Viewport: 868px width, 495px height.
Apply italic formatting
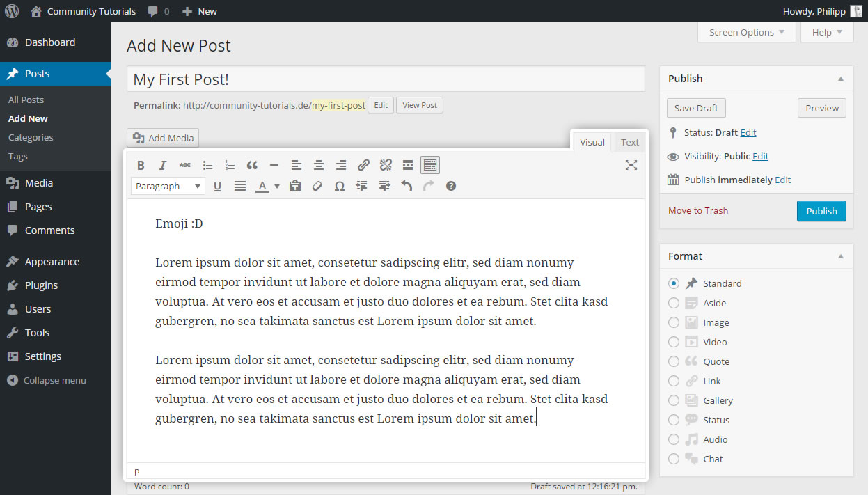click(162, 165)
